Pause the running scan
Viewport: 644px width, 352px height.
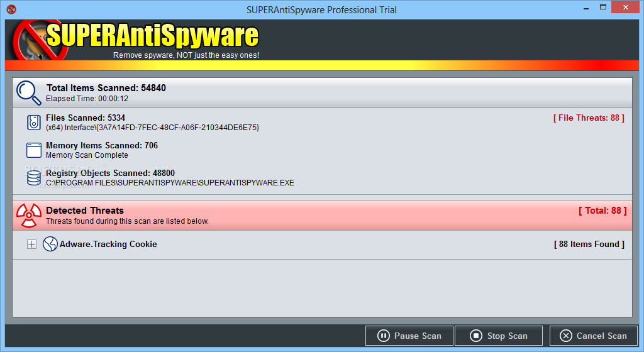[x=409, y=336]
